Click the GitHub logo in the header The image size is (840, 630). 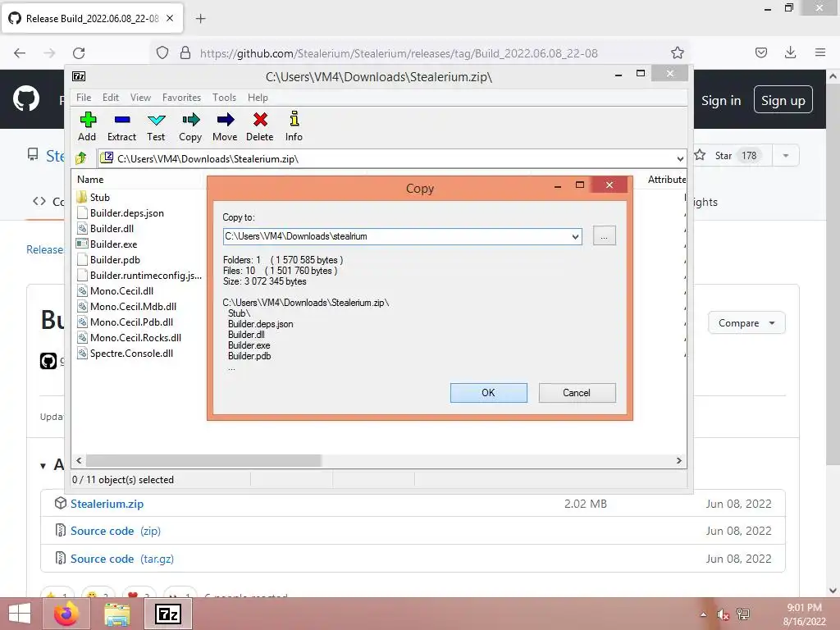pos(26,98)
